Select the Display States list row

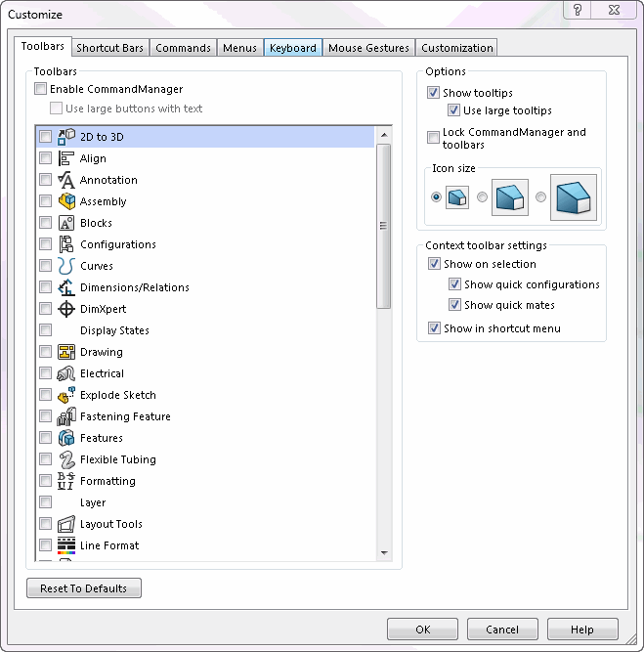pyautogui.click(x=206, y=330)
